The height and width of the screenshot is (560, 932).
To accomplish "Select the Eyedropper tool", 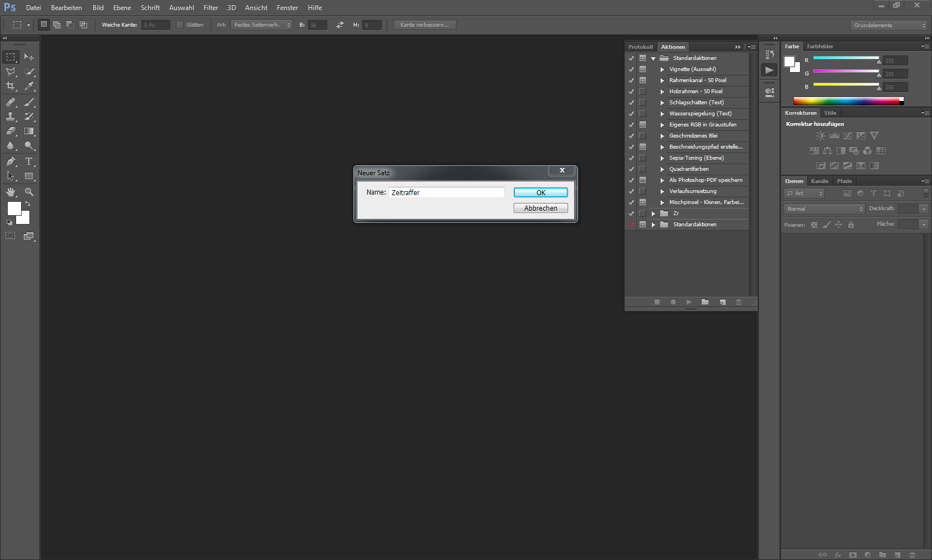I will point(29,86).
